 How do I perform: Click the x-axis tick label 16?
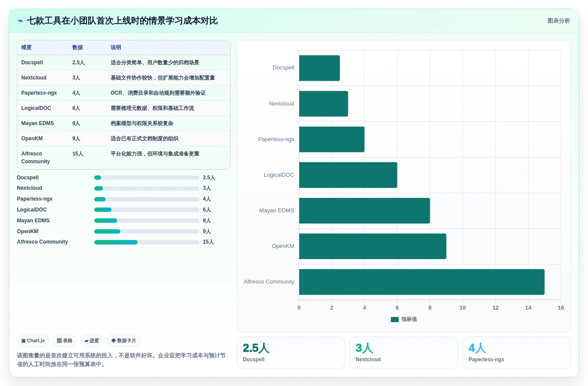561,308
